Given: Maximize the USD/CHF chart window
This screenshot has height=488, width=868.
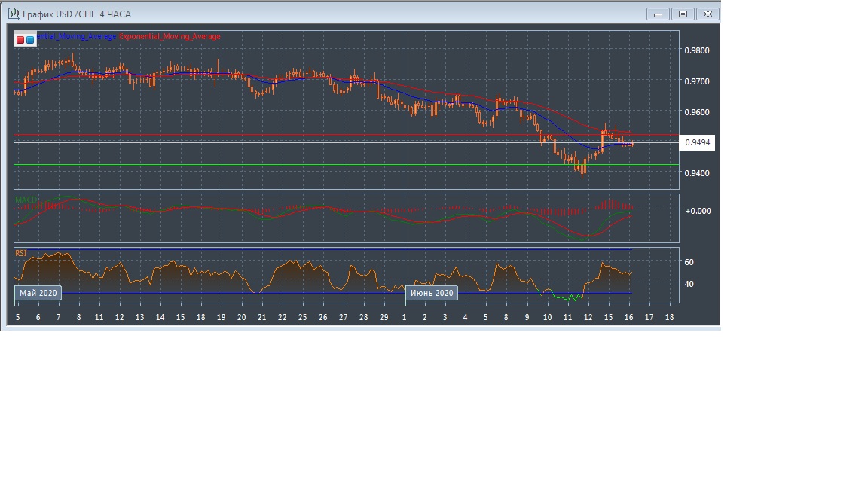Looking at the screenshot, I should coord(683,14).
